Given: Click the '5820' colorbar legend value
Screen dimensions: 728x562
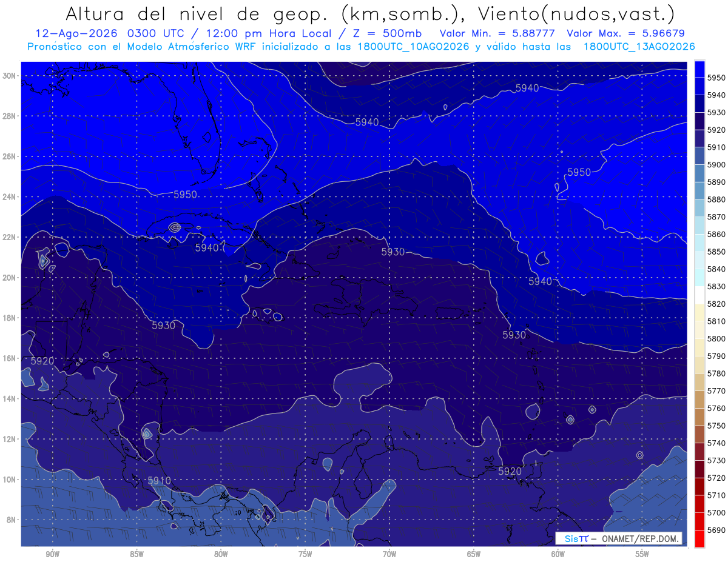Looking at the screenshot, I should [x=716, y=304].
